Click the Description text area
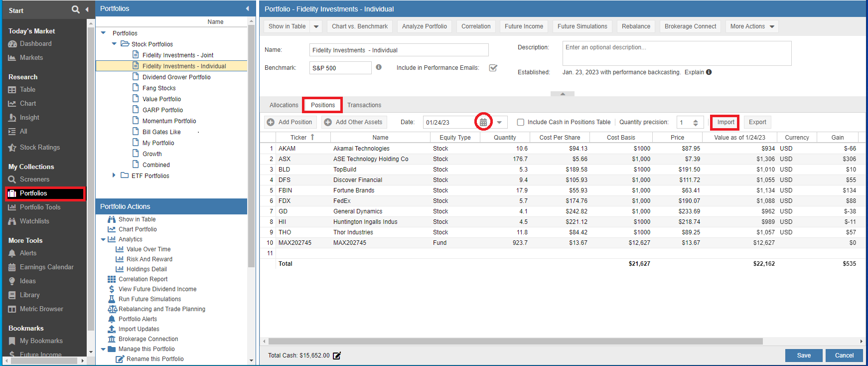 pyautogui.click(x=677, y=53)
